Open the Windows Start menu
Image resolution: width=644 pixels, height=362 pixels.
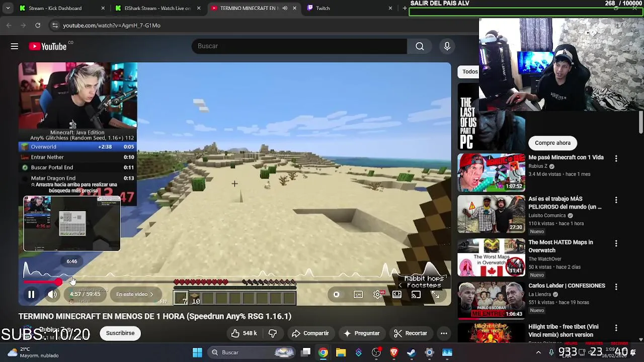[197, 352]
